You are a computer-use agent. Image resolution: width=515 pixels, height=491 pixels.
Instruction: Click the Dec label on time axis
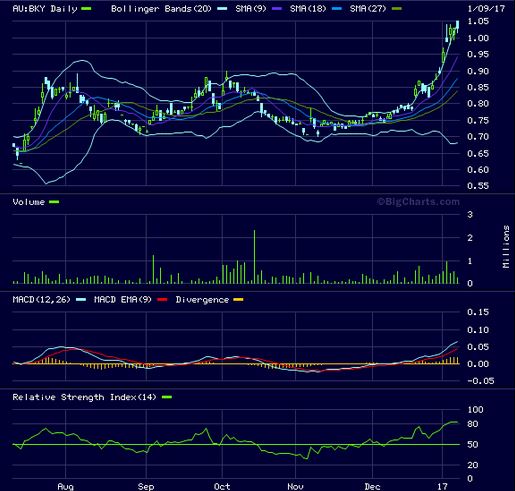[x=372, y=486]
